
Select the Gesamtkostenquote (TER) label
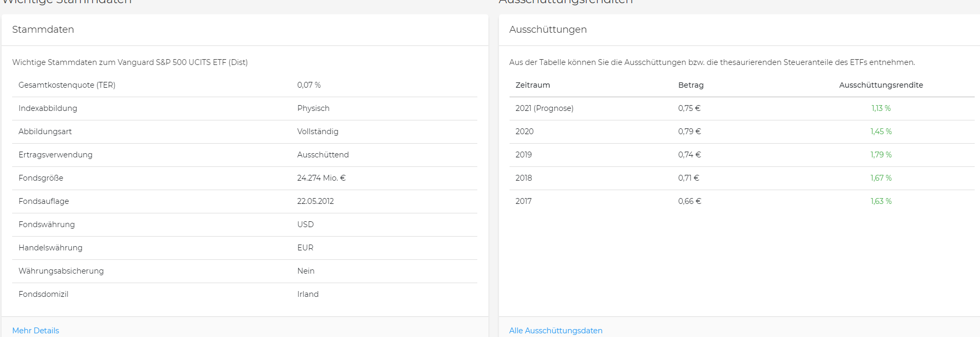(x=67, y=85)
